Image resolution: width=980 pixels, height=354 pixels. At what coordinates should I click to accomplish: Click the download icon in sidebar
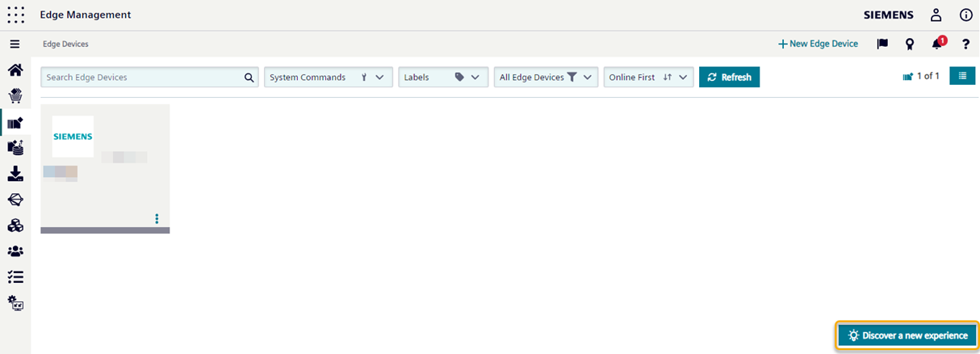click(x=15, y=174)
